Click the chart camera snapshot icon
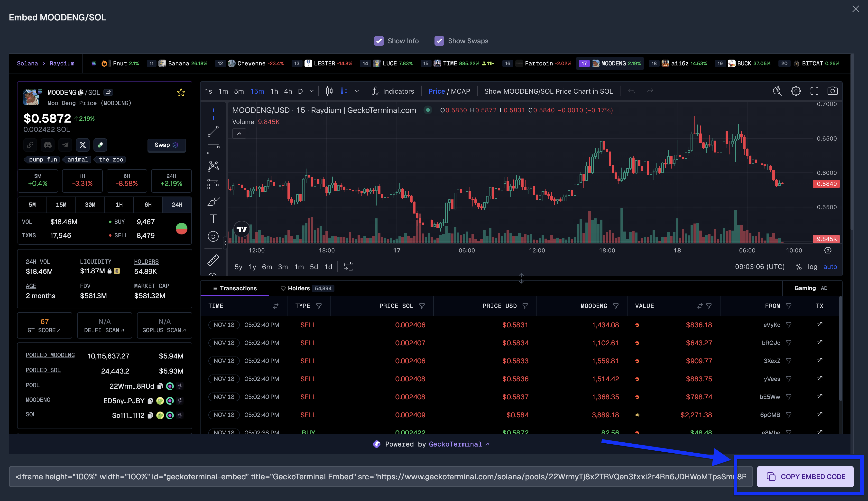The width and height of the screenshot is (868, 501). (x=832, y=91)
